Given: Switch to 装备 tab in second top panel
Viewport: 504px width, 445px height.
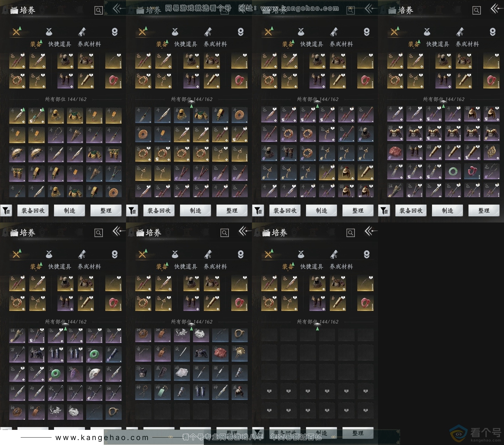Looking at the screenshot, I should pyautogui.click(x=162, y=44).
